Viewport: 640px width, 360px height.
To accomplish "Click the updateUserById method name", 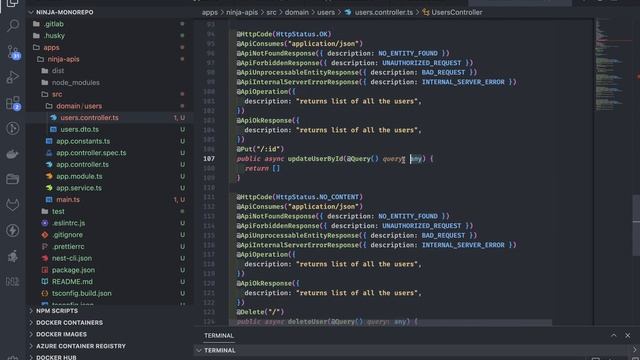I will [315, 159].
